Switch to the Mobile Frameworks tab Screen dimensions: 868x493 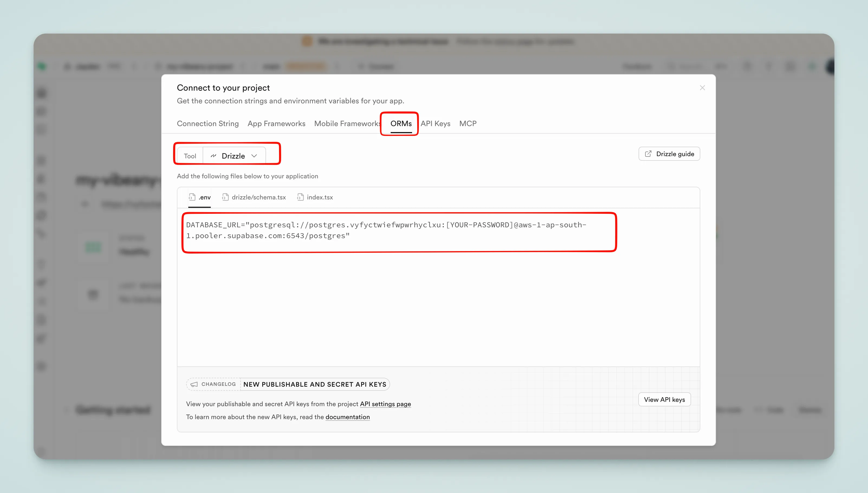click(347, 124)
